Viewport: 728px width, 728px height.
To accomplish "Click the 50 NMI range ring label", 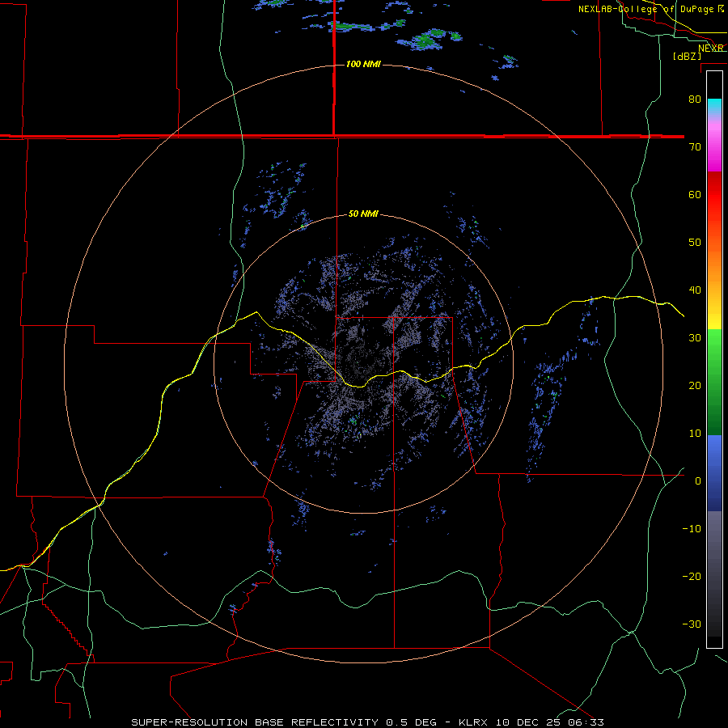I will tap(363, 214).
